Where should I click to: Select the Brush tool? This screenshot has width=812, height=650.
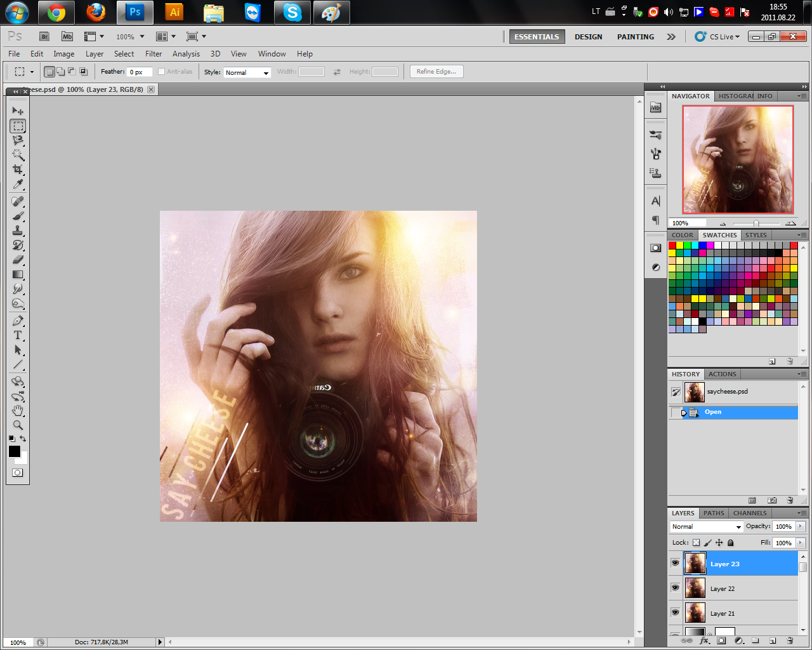pyautogui.click(x=18, y=216)
